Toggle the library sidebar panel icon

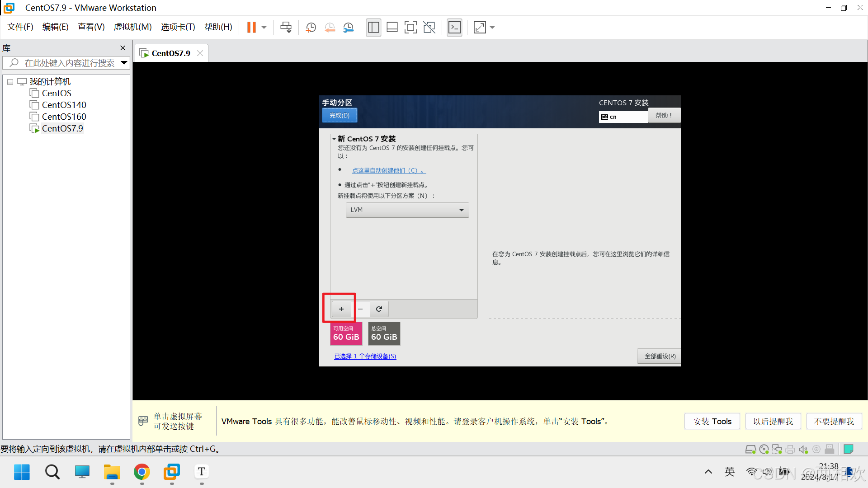(373, 28)
